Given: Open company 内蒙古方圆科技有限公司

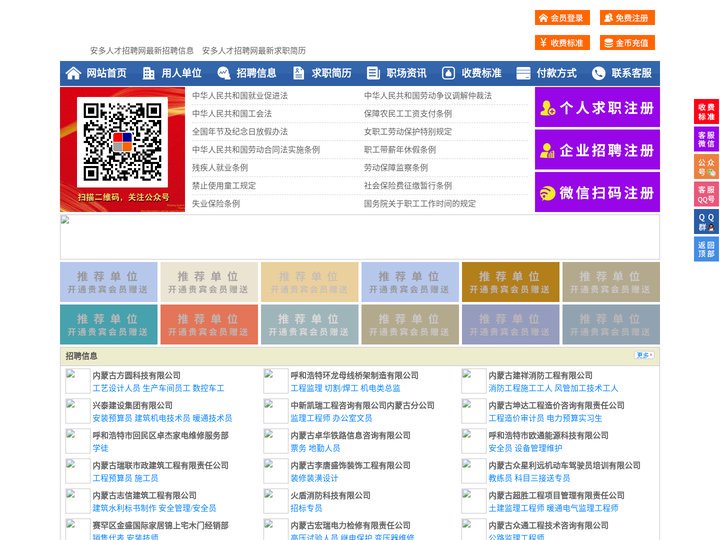Looking at the screenshot, I should (x=136, y=375).
